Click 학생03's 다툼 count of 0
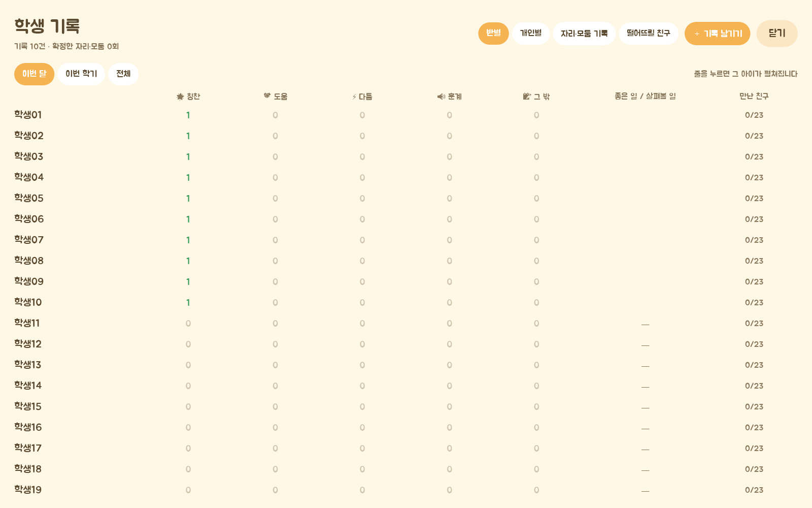812x508 pixels. [362, 157]
